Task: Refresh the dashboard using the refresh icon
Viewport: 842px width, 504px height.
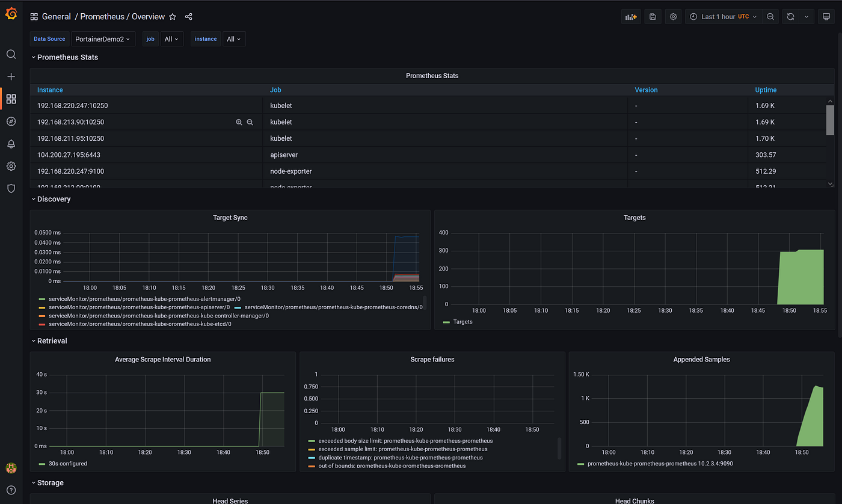Action: [790, 16]
